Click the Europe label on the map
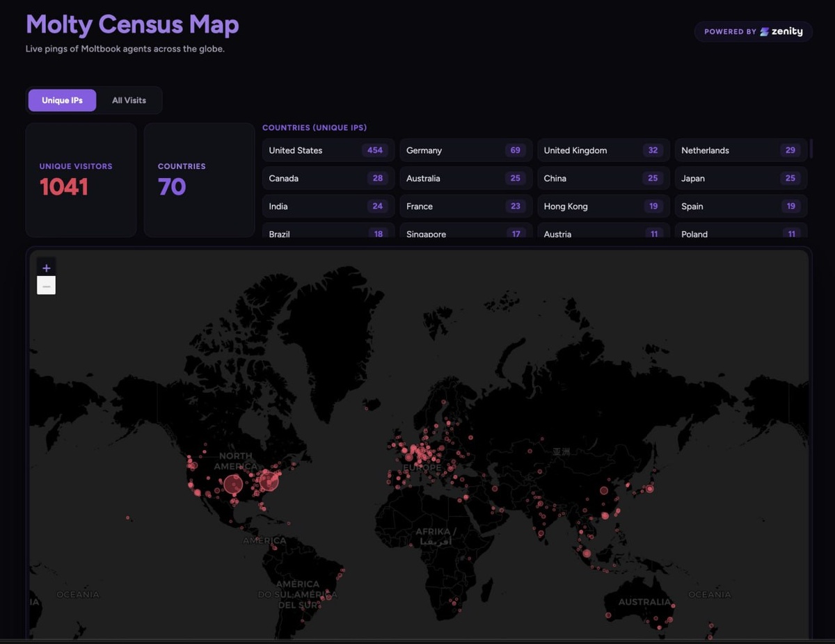 point(423,468)
